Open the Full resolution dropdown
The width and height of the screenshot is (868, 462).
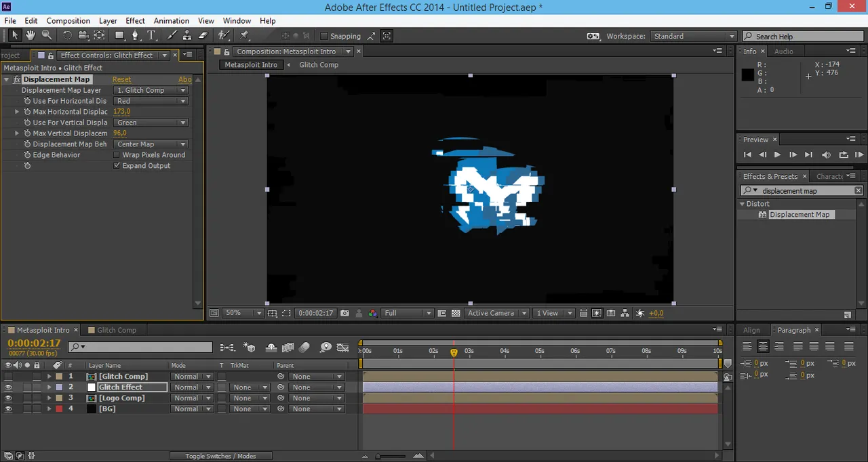coord(408,313)
